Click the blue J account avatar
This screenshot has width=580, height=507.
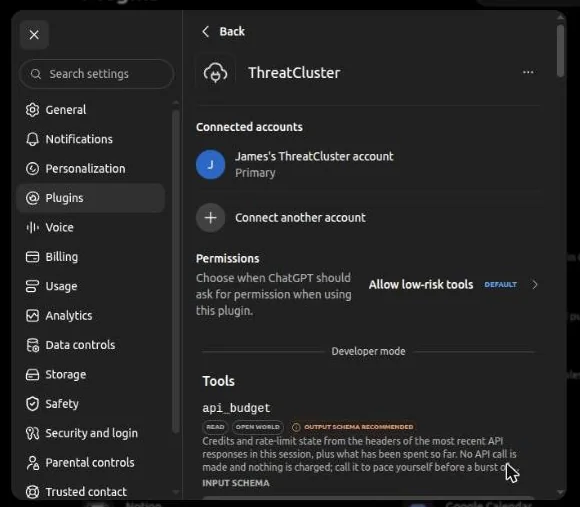210,165
